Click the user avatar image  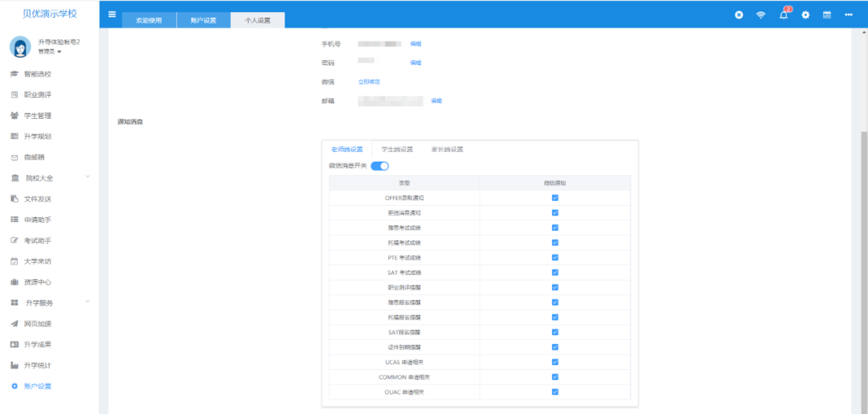(x=20, y=47)
